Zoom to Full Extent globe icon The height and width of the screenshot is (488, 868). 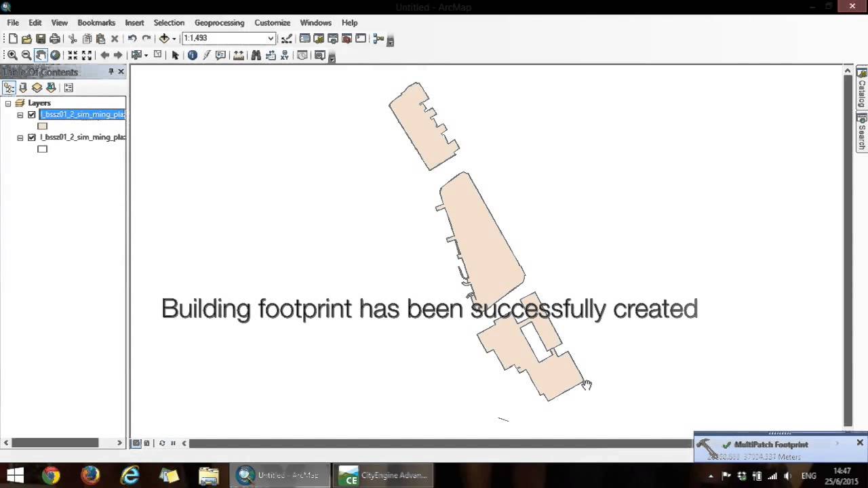click(55, 55)
